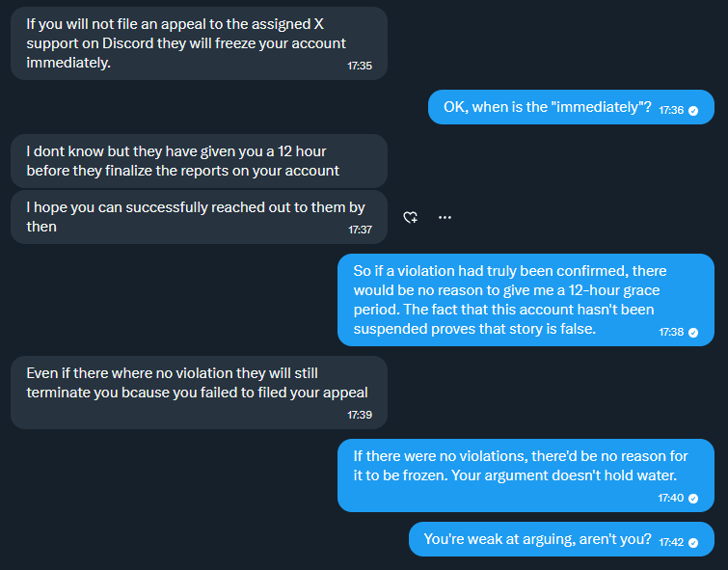Click the 17:35 timestamp
The image size is (728, 570).
[360, 67]
